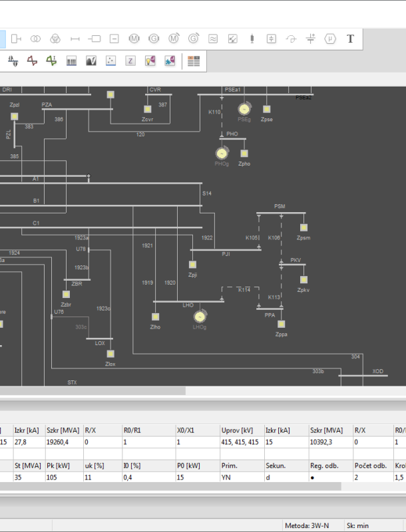
Task: Select the wavy-lines converter element tool
Action: point(213,39)
